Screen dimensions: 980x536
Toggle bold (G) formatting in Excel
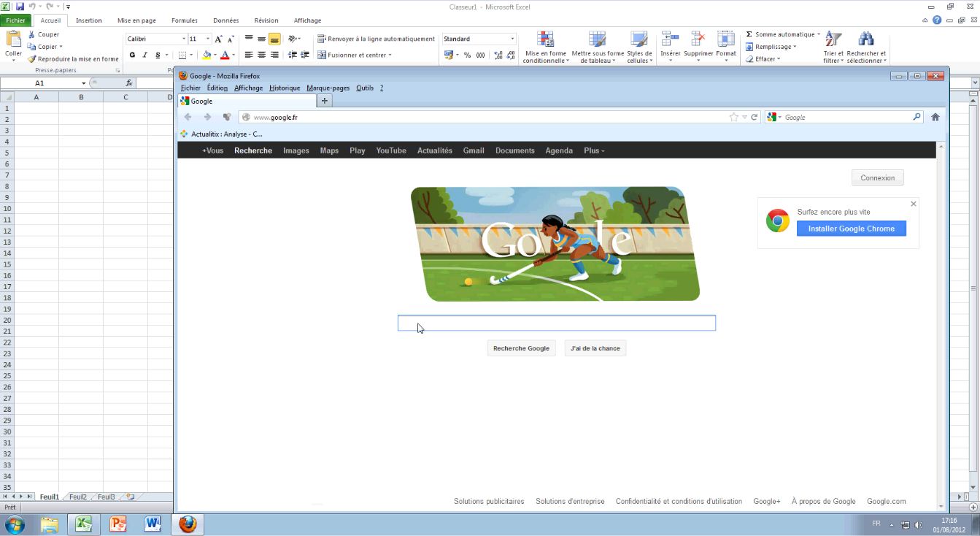point(132,55)
